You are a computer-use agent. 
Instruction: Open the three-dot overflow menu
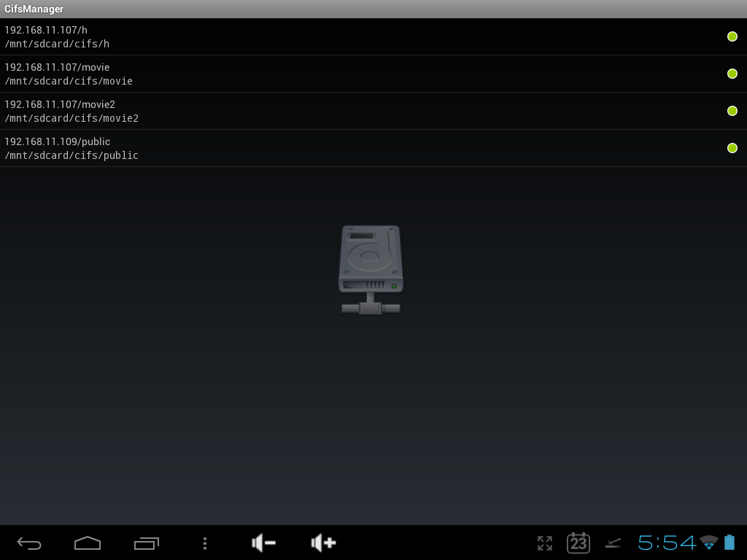pyautogui.click(x=205, y=542)
